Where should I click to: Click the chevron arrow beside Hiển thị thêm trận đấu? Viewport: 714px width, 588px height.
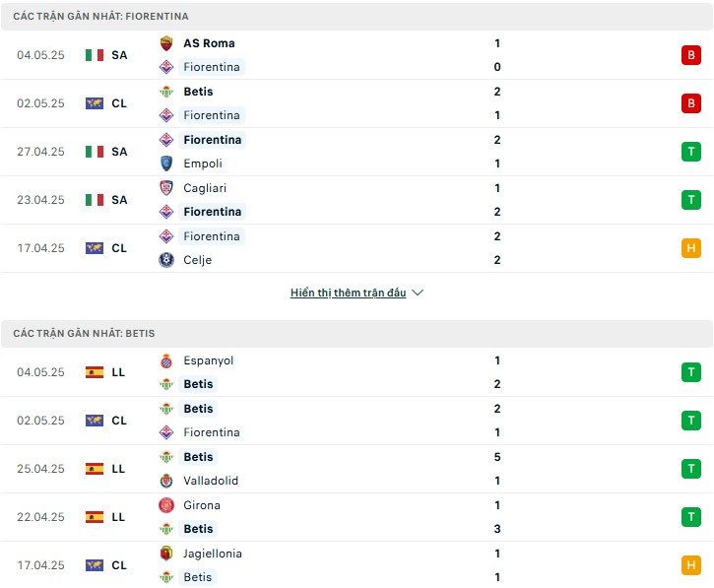click(x=418, y=293)
